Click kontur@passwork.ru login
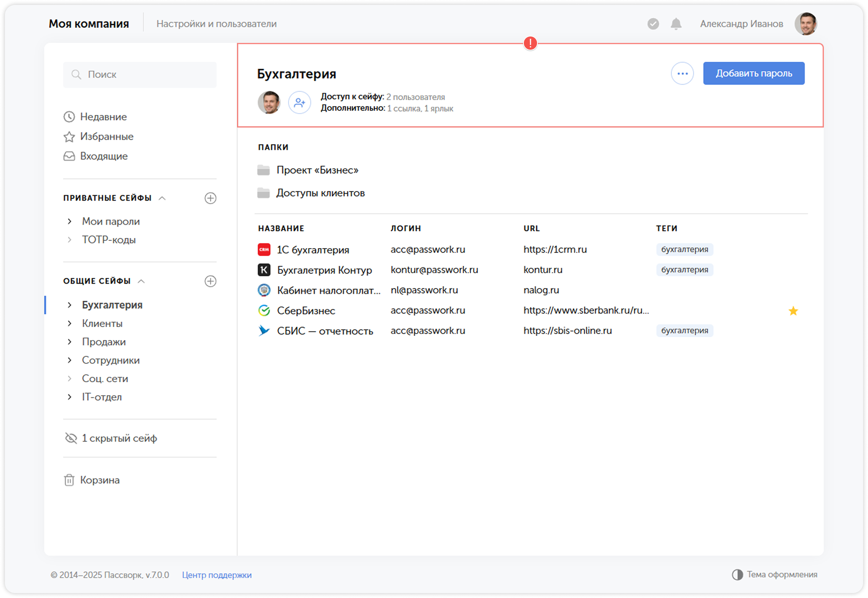This screenshot has height=598, width=868. click(434, 270)
